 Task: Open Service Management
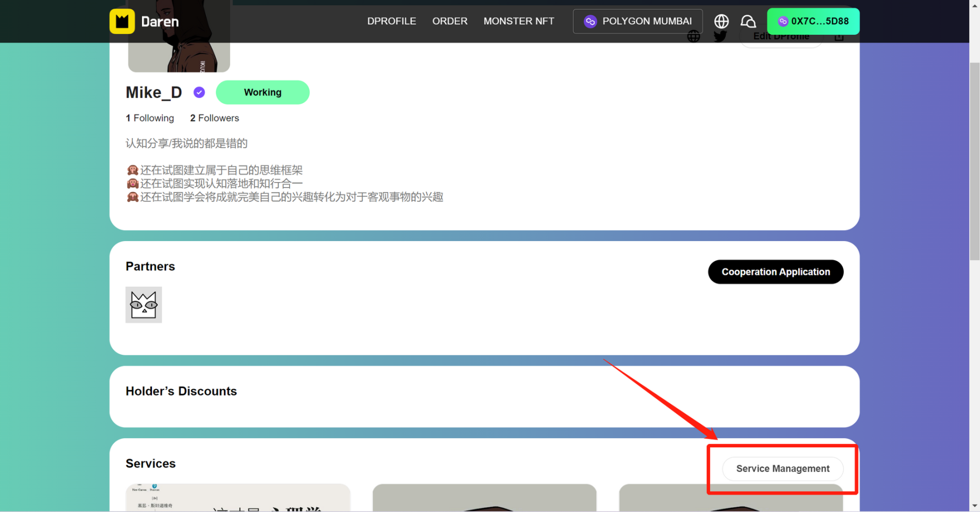pyautogui.click(x=782, y=468)
